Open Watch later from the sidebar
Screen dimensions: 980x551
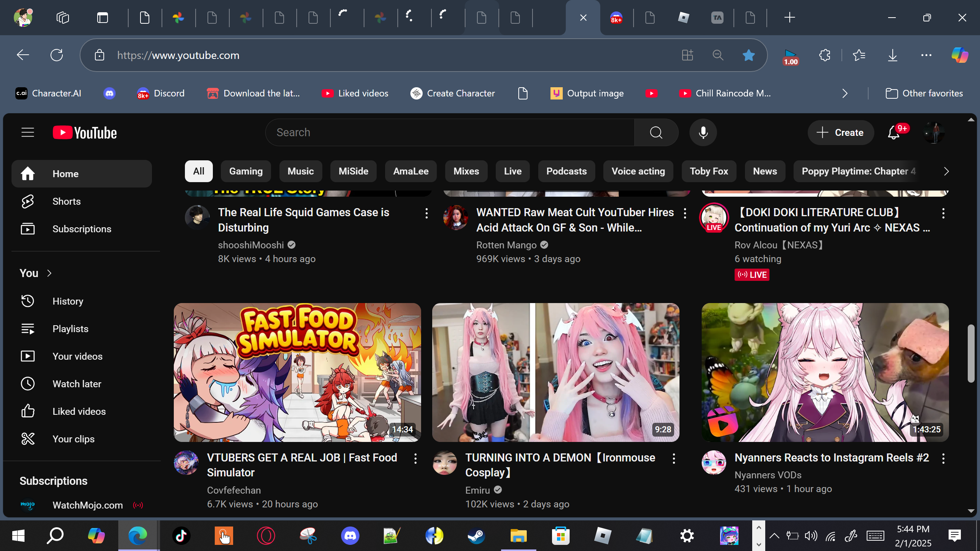point(77,384)
